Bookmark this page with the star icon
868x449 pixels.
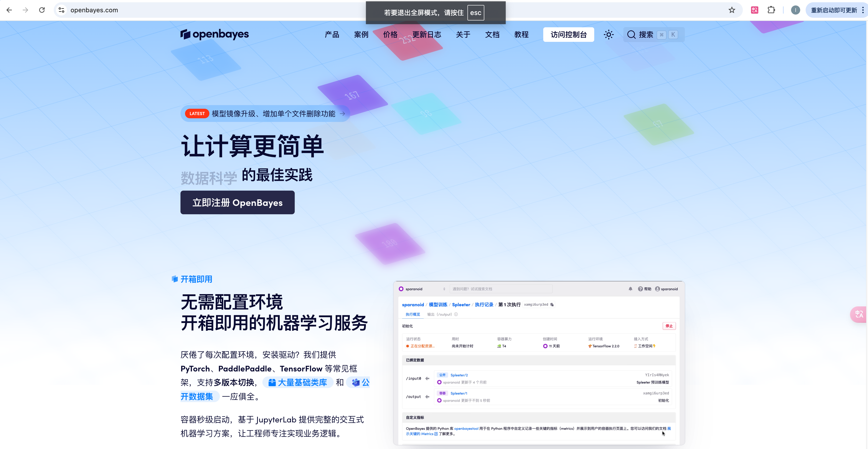pyautogui.click(x=731, y=10)
